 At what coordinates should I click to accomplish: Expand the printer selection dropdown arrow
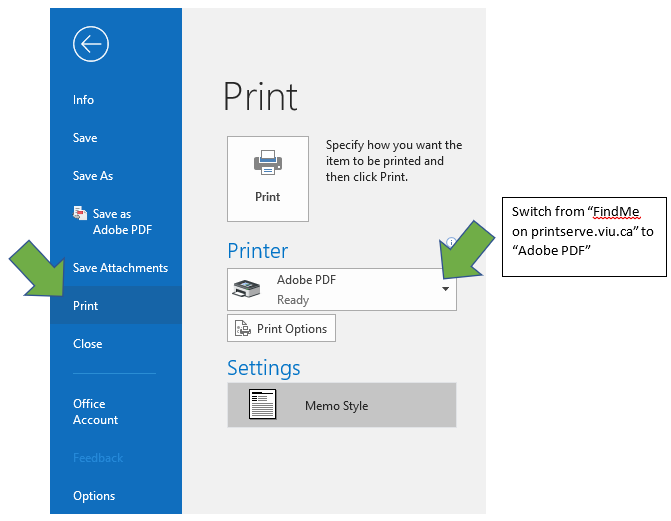pos(445,289)
